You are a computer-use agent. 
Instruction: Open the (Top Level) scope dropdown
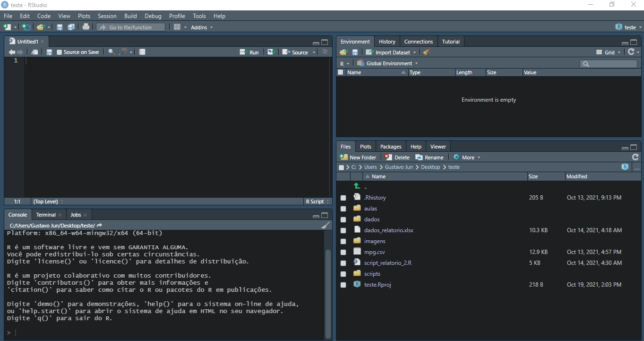click(x=48, y=201)
